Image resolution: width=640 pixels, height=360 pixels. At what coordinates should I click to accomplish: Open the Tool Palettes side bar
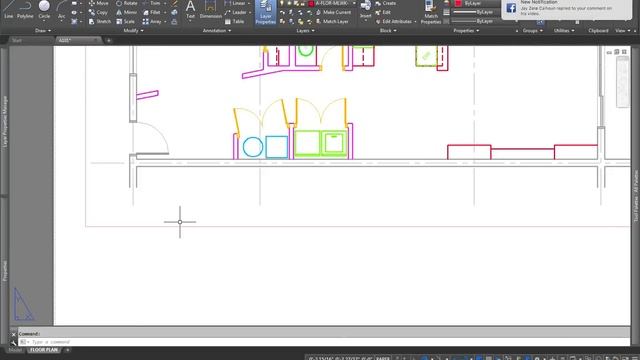[636, 196]
